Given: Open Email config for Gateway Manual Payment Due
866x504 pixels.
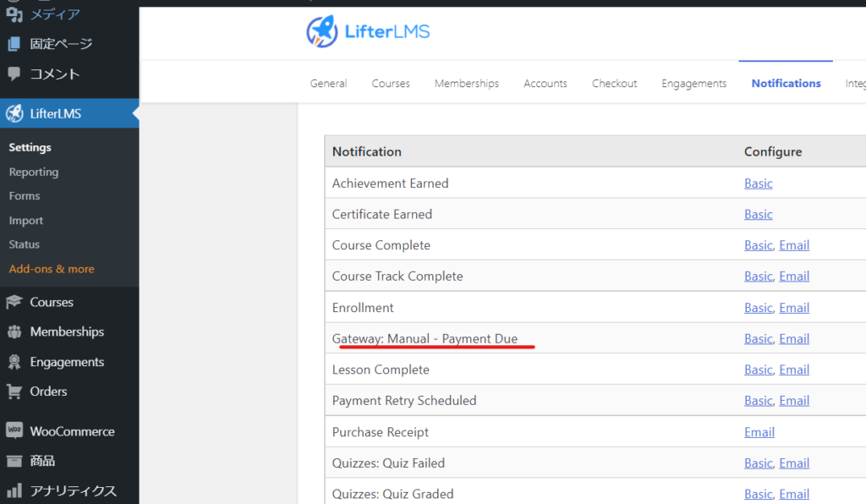Looking at the screenshot, I should (x=794, y=338).
